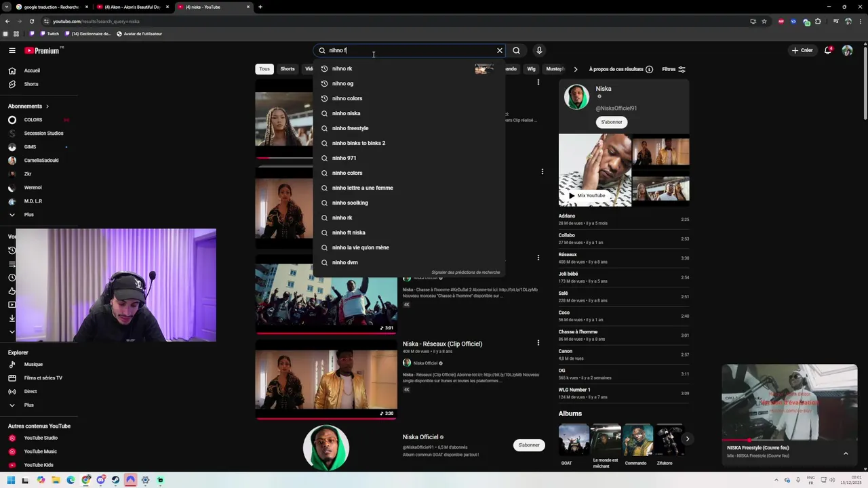
Task: Play the track Chasse à l'homme in the list
Action: 624,335
